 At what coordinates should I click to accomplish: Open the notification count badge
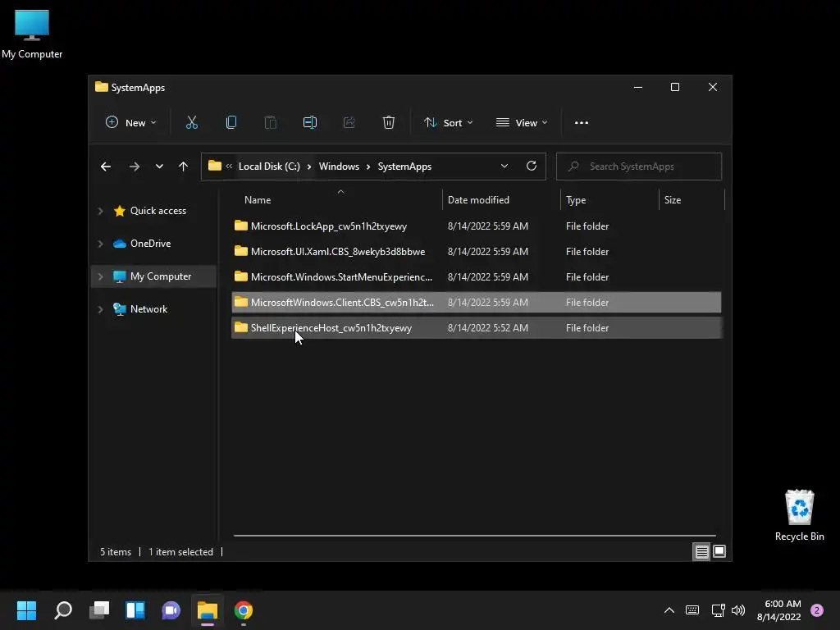coord(817,610)
